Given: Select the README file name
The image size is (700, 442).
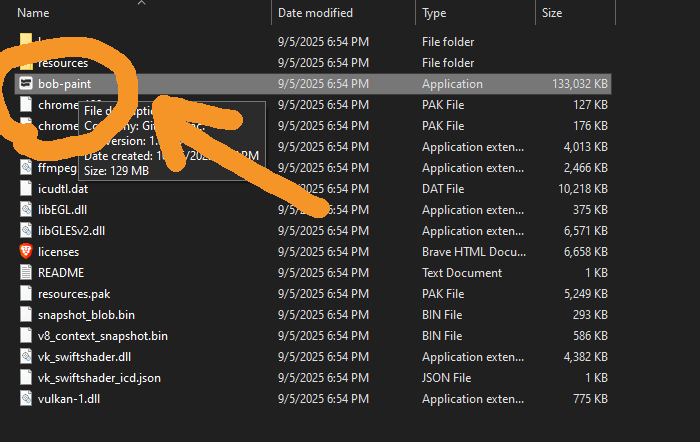Looking at the screenshot, I should (61, 273).
